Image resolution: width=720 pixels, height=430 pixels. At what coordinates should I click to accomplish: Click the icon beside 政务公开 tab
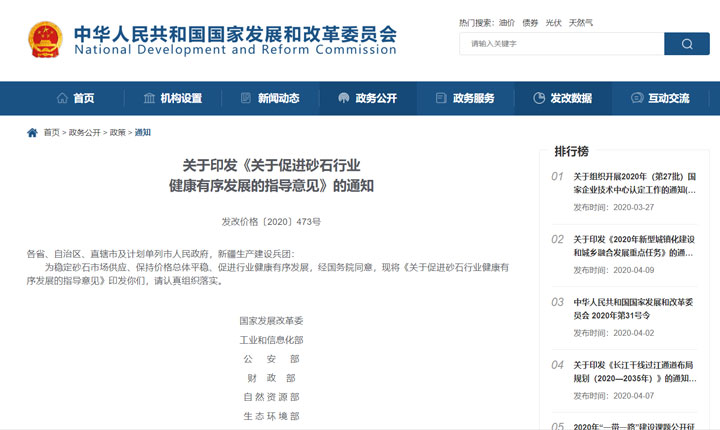pyautogui.click(x=344, y=98)
